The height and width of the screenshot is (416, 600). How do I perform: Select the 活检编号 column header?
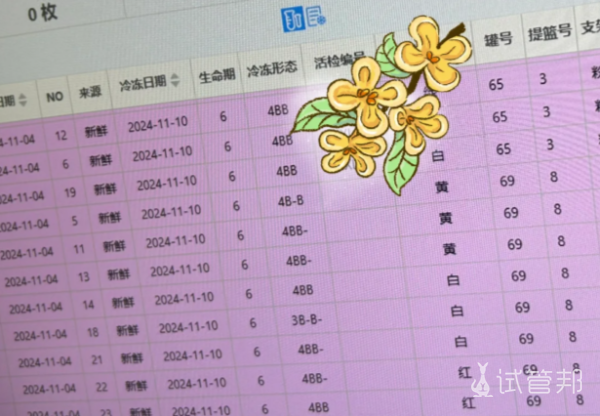(339, 61)
